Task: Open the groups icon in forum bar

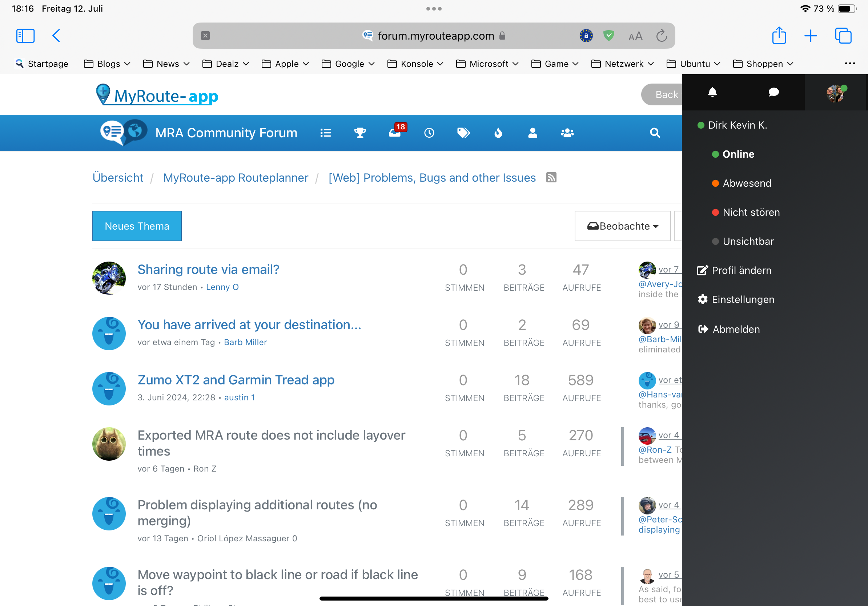Action: click(x=567, y=133)
